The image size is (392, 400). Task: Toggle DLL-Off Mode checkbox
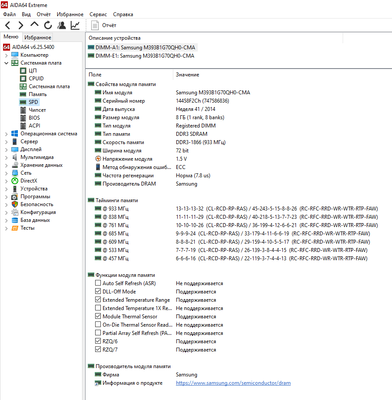pos(98,291)
